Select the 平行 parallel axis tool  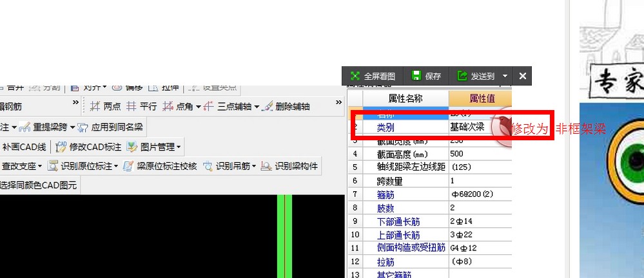click(x=141, y=107)
